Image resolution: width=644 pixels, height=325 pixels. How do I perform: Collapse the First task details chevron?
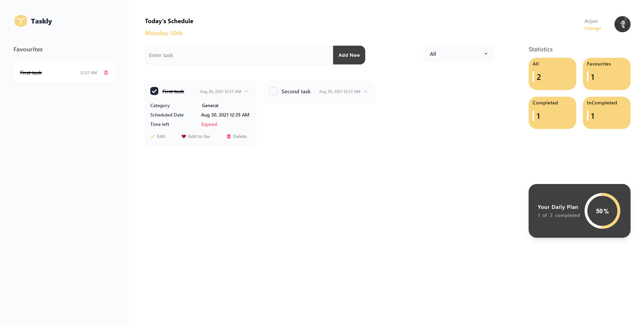[x=247, y=91]
